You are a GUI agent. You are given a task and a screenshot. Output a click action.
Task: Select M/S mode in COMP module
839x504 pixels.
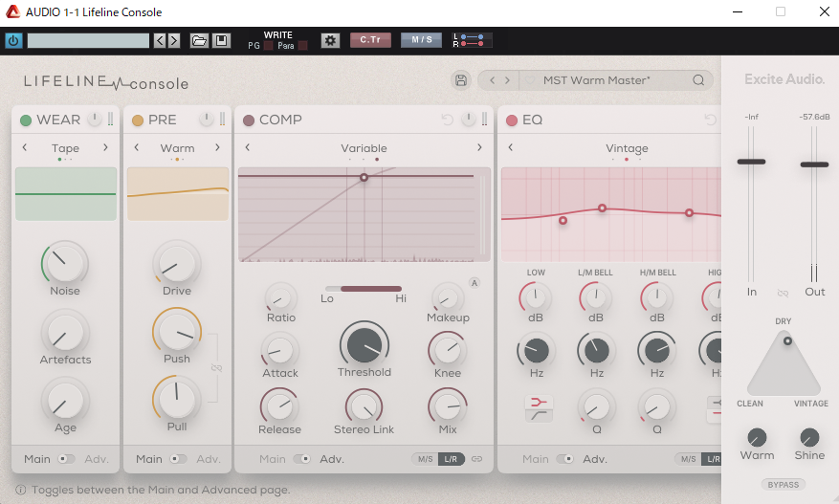click(426, 459)
